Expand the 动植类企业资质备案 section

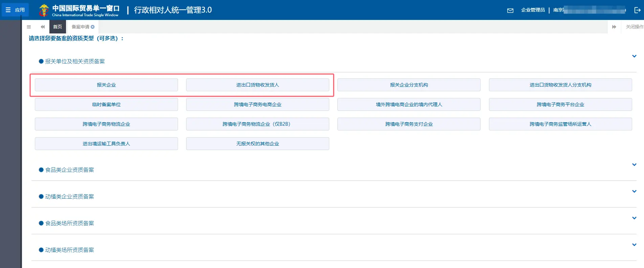(x=634, y=191)
